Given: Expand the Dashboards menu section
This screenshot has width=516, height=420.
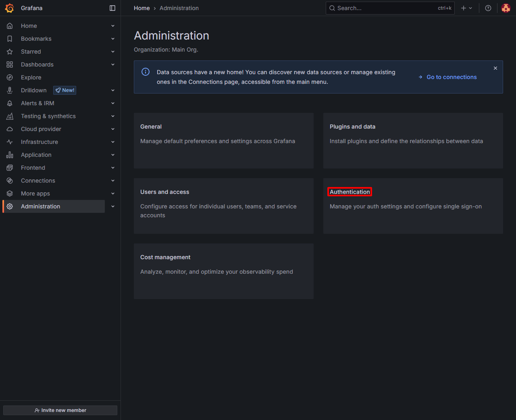Looking at the screenshot, I should pos(113,64).
